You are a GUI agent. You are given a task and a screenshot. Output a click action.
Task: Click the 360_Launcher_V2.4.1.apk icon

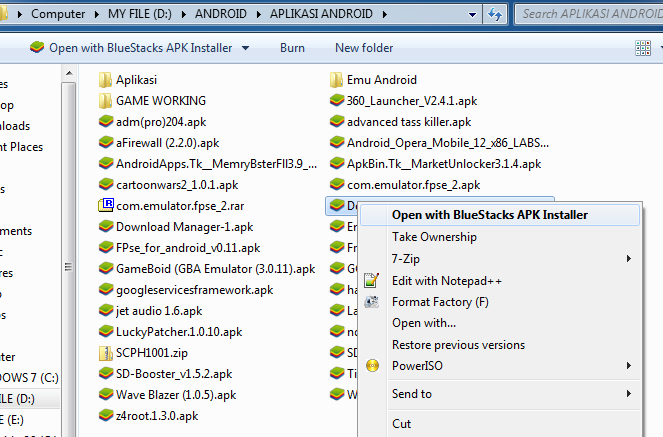337,101
